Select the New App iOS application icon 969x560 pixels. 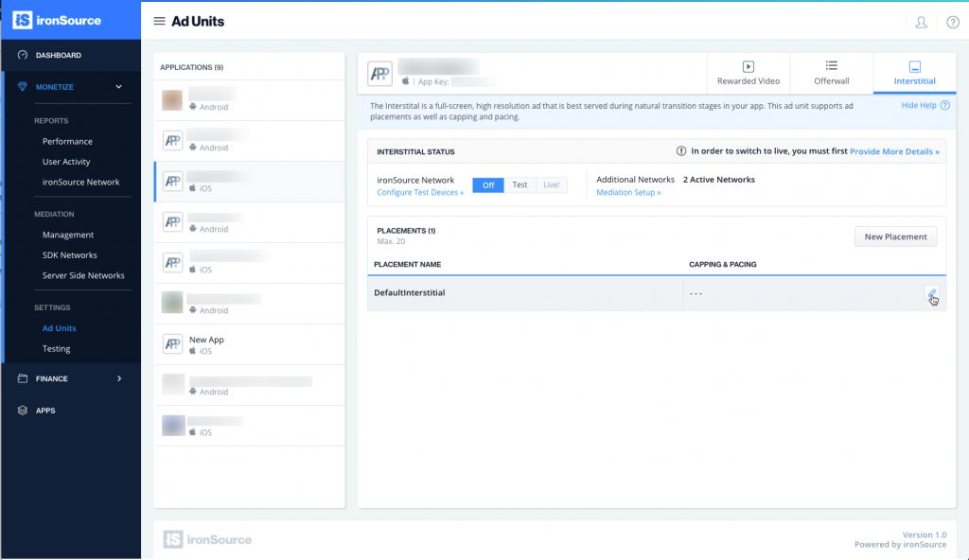tap(172, 344)
